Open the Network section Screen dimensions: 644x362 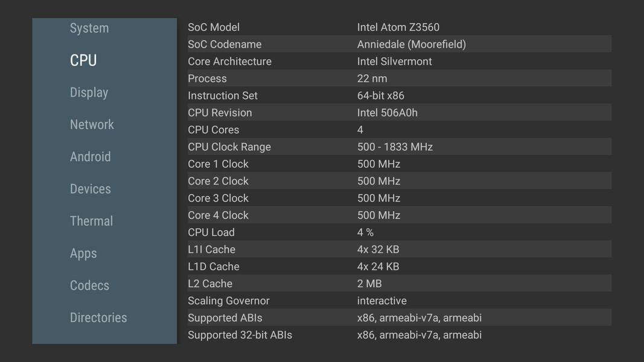click(92, 124)
